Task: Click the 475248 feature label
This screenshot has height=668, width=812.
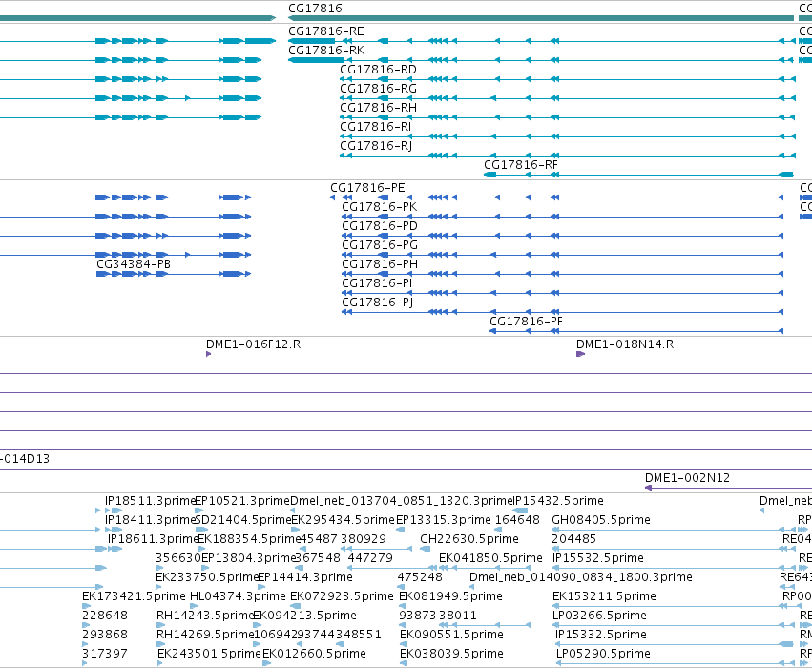Action: coord(420,578)
